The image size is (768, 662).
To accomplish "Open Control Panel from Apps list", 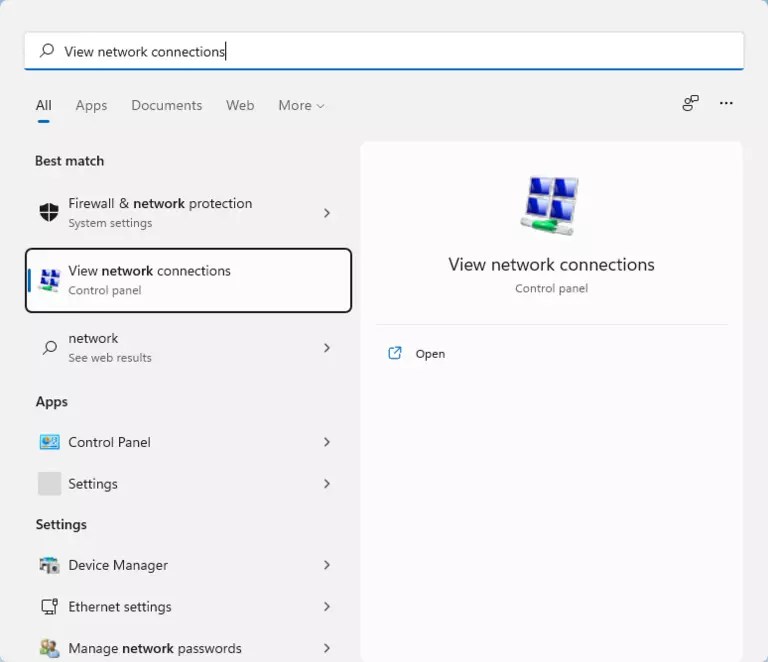I will tap(188, 442).
